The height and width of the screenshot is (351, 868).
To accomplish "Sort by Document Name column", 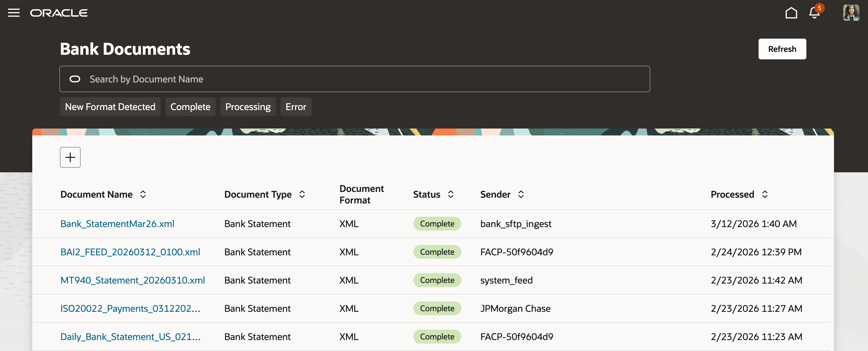I will pyautogui.click(x=143, y=194).
